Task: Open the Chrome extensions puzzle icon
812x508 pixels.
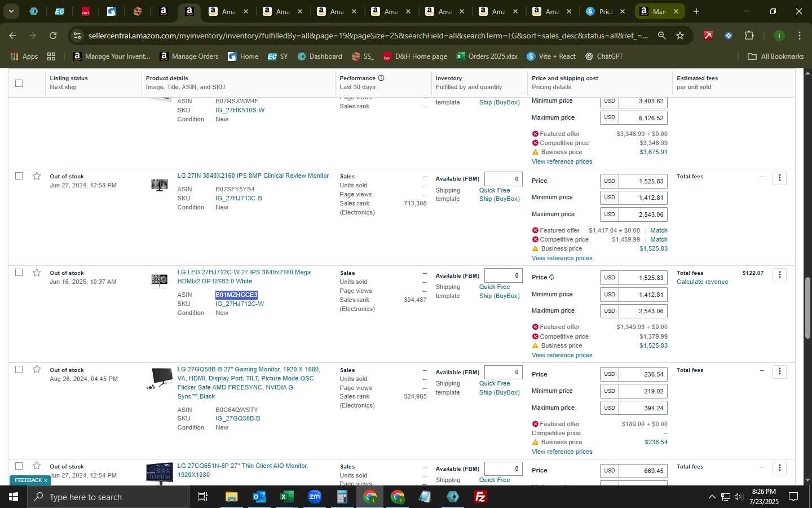Action: pyautogui.click(x=749, y=36)
